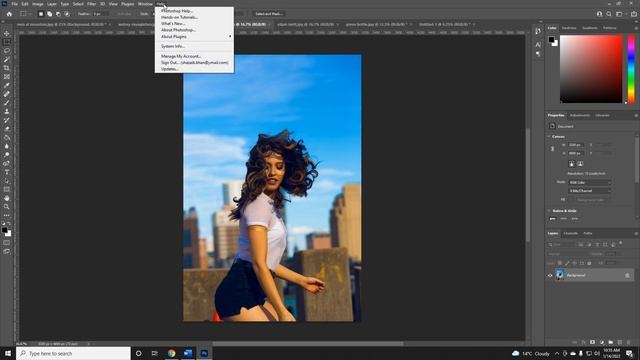Viewport: 640px width, 360px height.
Task: Open the Window menu
Action: (145, 4)
